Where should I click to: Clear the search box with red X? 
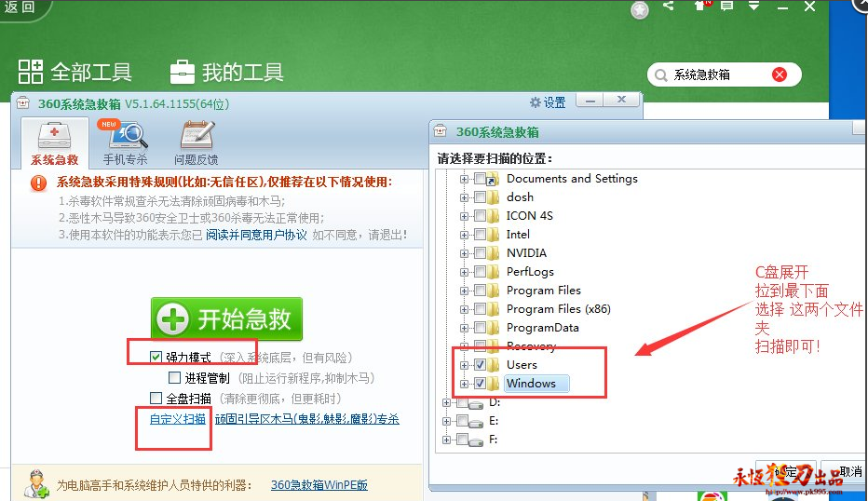[x=780, y=74]
